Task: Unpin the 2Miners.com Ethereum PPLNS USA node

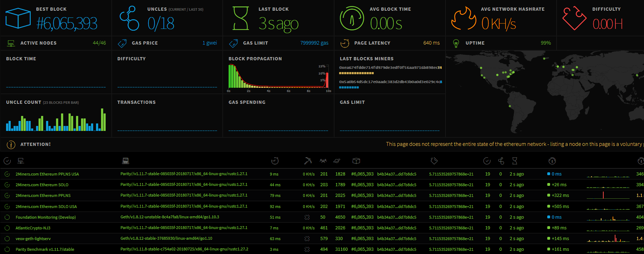Action: tap(7, 174)
